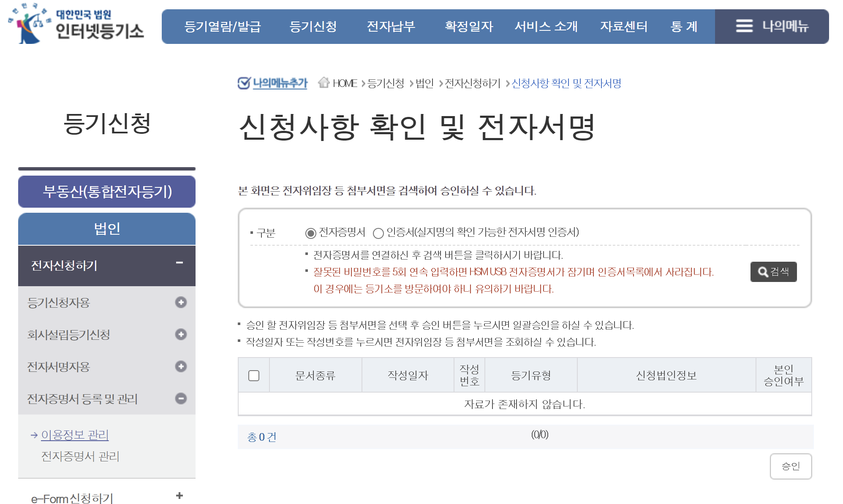
Task: Open the 이용정보 관리 link
Action: click(x=75, y=435)
